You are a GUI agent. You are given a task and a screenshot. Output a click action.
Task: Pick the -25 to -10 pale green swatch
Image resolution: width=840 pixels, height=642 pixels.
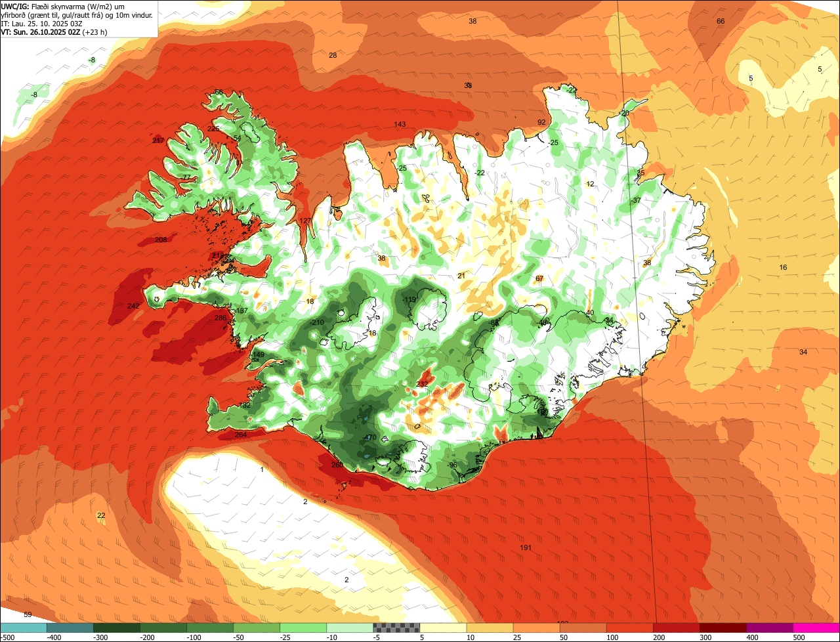tap(303, 628)
